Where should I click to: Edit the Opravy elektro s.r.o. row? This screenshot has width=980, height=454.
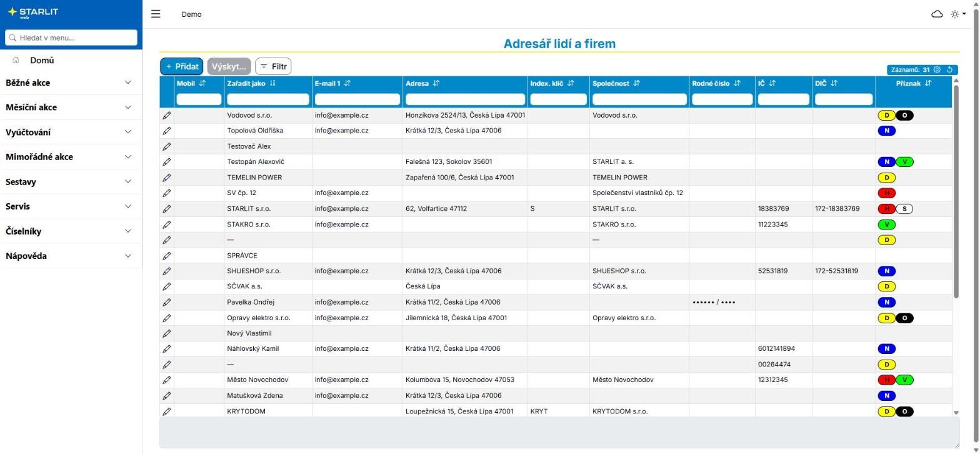click(167, 318)
